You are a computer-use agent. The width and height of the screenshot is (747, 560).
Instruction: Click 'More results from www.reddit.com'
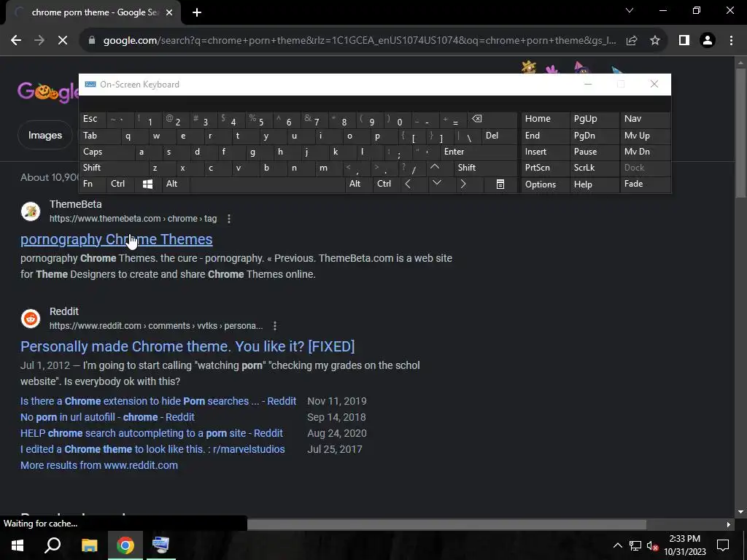pyautogui.click(x=99, y=465)
